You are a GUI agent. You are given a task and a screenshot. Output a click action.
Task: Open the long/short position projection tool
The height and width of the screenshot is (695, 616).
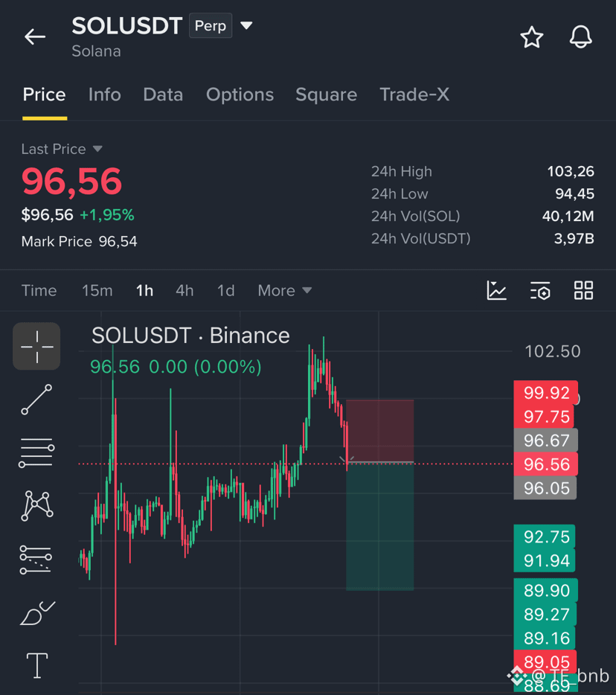(x=36, y=560)
